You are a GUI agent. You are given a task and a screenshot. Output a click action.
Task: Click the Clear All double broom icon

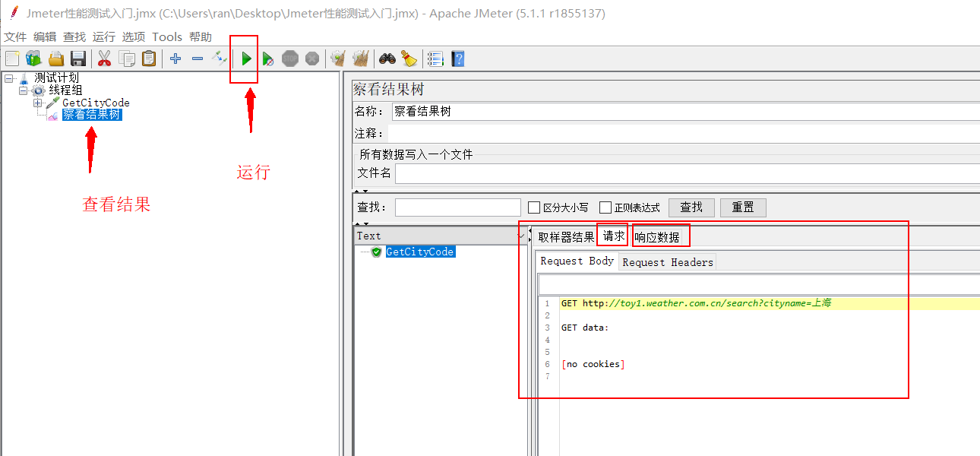[361, 59]
